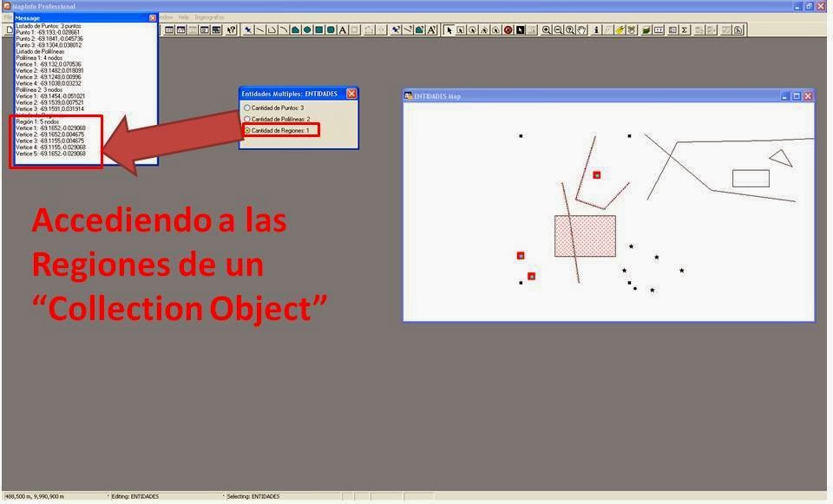The image size is (833, 504).
Task: Open the Statistics sigma tool
Action: 685,30
